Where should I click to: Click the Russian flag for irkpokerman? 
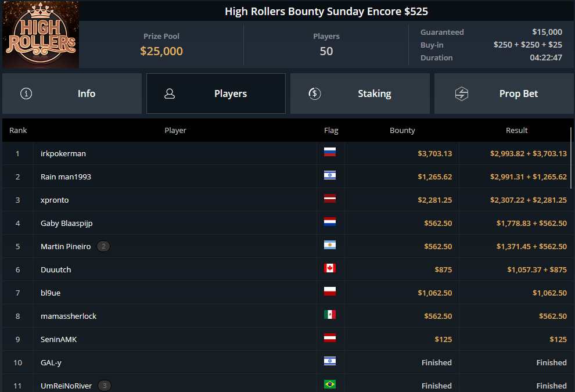(330, 152)
